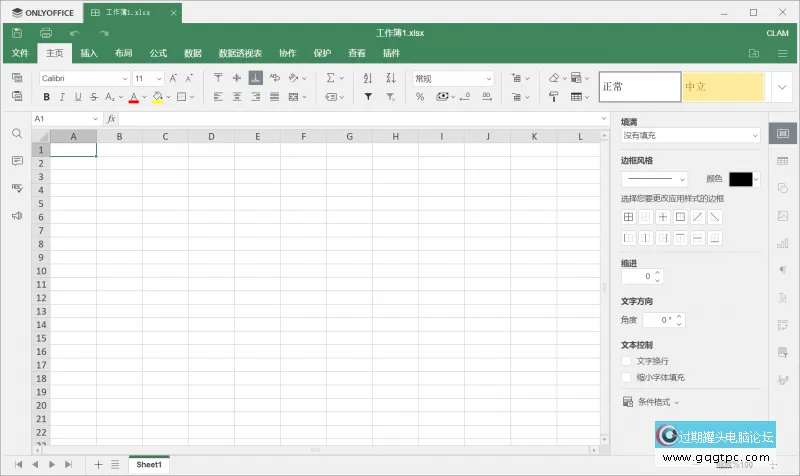Apply strikethrough formatting
This screenshot has height=476, width=800.
click(x=93, y=96)
